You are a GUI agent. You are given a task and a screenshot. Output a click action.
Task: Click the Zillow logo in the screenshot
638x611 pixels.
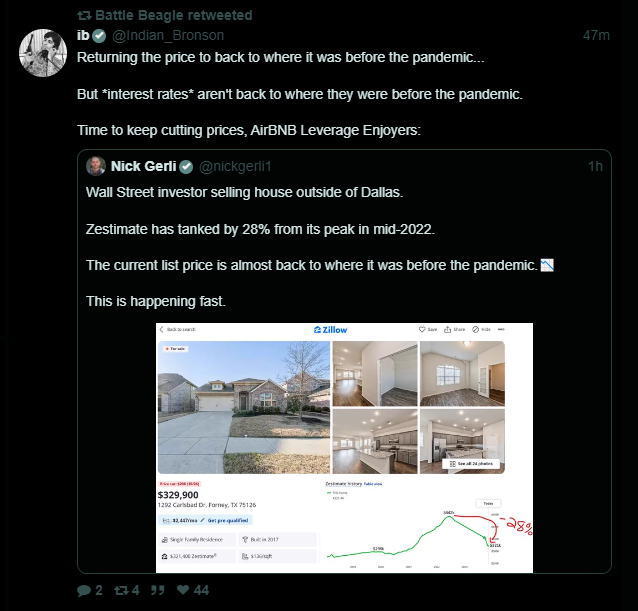pyautogui.click(x=330, y=329)
